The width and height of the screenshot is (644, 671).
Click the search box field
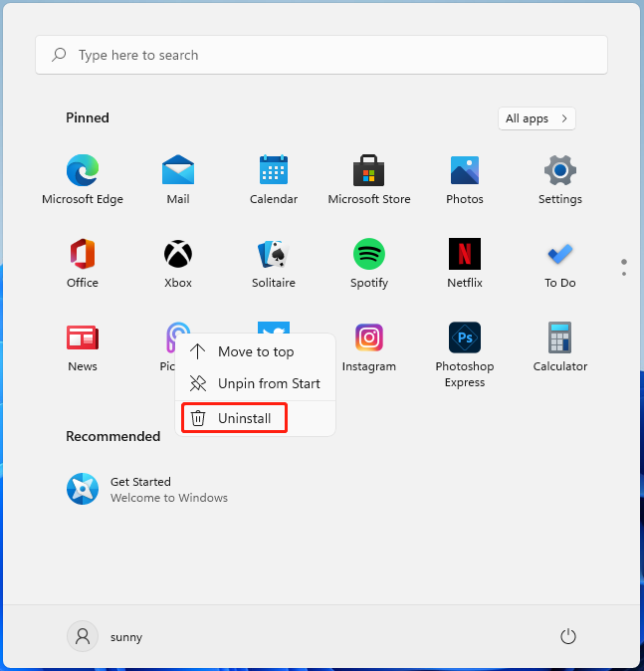322,55
